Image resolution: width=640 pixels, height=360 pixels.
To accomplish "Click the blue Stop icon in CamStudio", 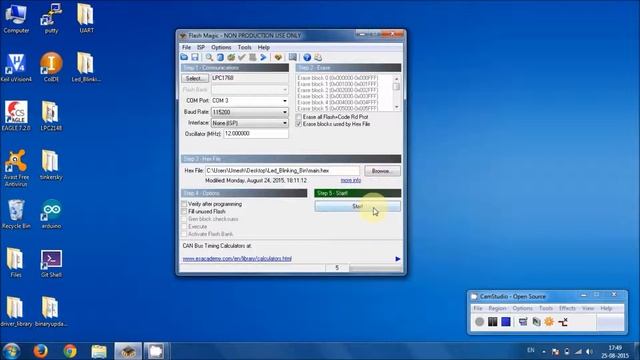I will coord(506,322).
